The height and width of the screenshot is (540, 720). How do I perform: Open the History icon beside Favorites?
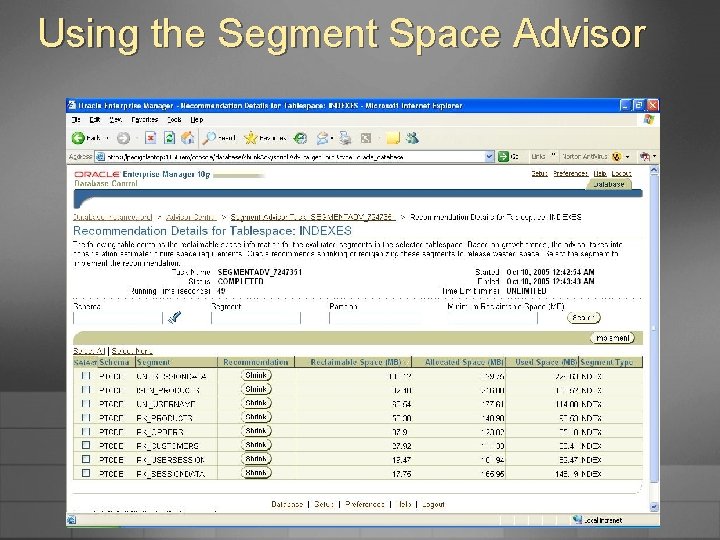pyautogui.click(x=300, y=138)
